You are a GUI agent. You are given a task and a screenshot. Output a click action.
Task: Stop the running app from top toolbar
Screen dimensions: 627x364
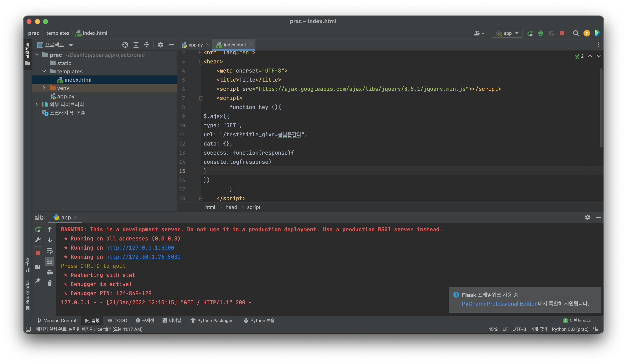coord(562,33)
